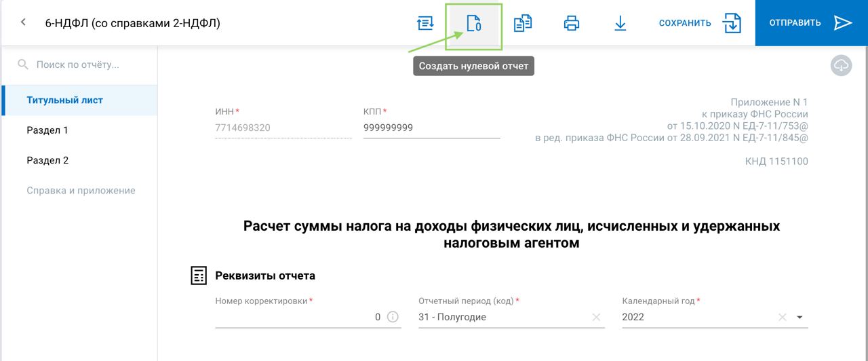
Task: Open the copy document toolbar icon
Action: (523, 23)
